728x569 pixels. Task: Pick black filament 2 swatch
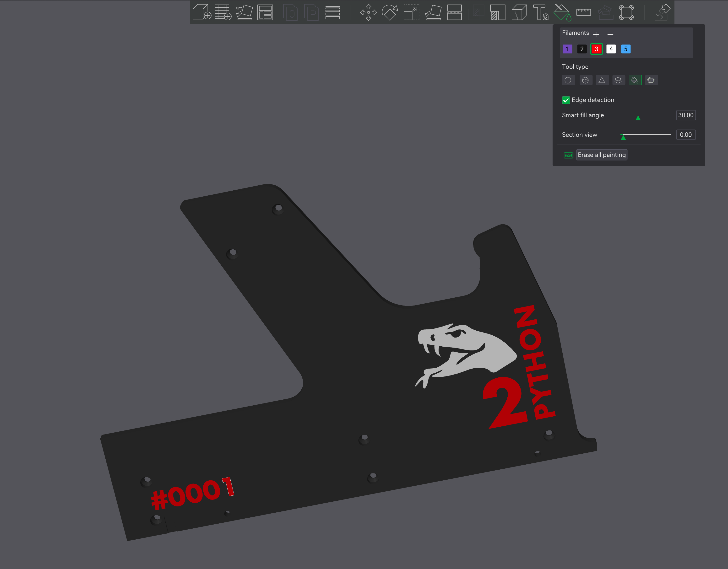[x=582, y=49]
